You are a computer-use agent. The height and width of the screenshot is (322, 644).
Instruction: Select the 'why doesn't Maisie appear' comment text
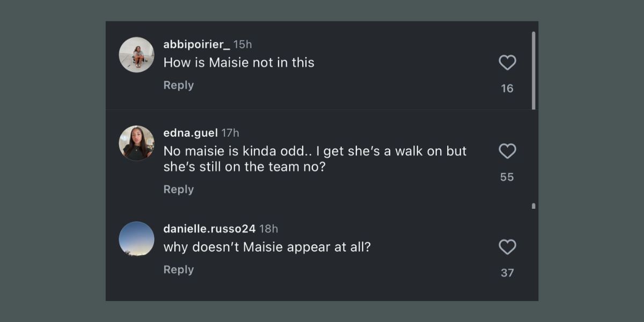click(267, 247)
